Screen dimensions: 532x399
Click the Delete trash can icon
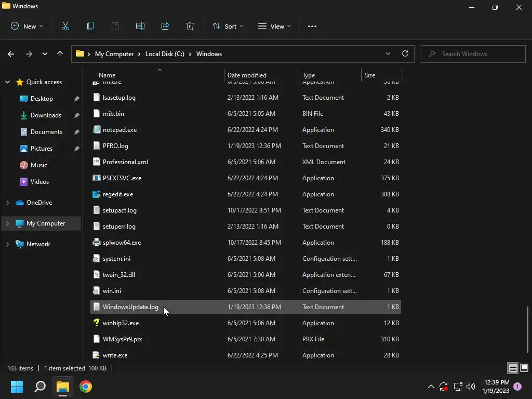pos(190,26)
